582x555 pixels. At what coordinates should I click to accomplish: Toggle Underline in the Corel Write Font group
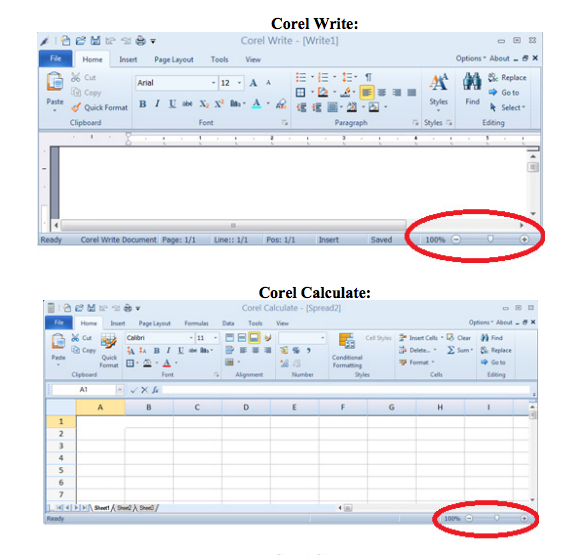172,104
